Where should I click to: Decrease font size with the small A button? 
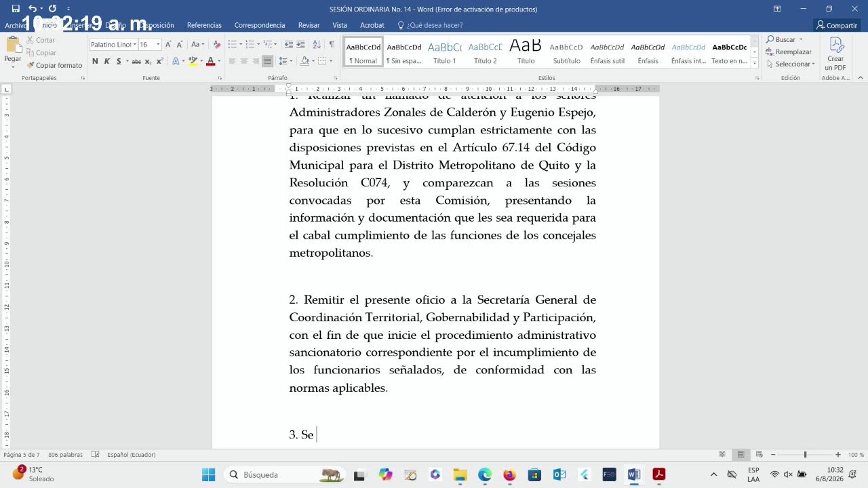(x=180, y=44)
